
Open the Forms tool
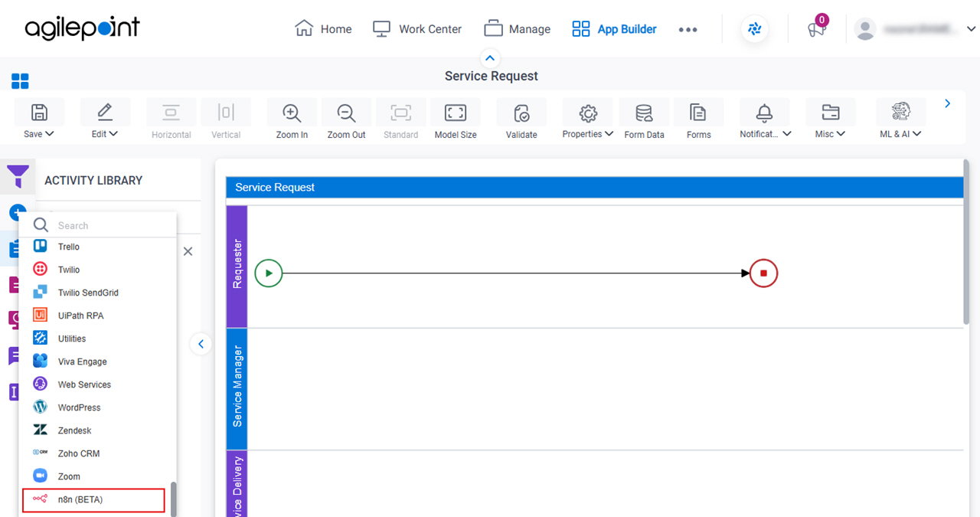click(x=698, y=113)
